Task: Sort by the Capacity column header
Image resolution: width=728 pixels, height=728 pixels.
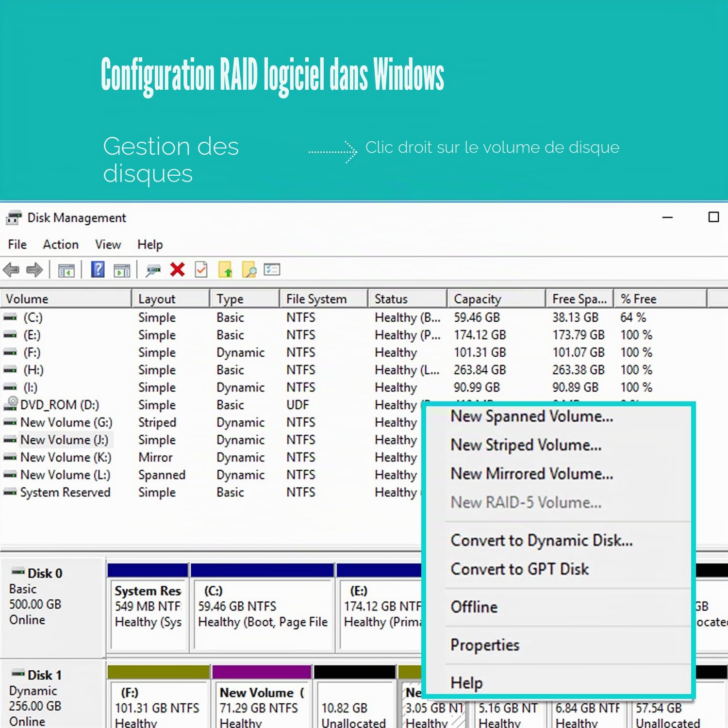Action: click(x=496, y=299)
